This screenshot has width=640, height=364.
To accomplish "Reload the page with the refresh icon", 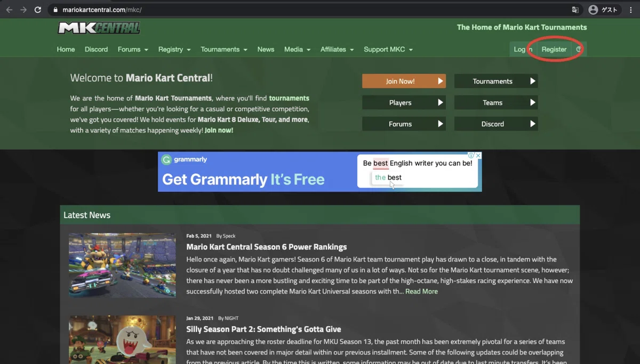I will tap(37, 10).
